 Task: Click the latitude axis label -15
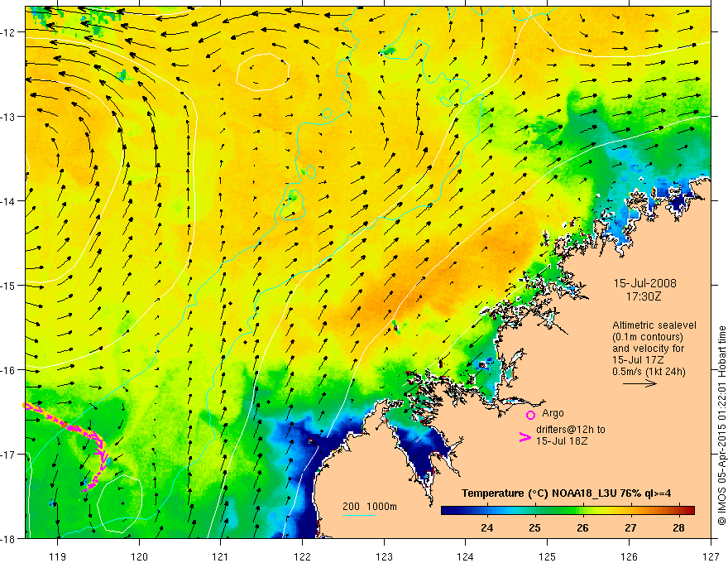click(x=10, y=285)
